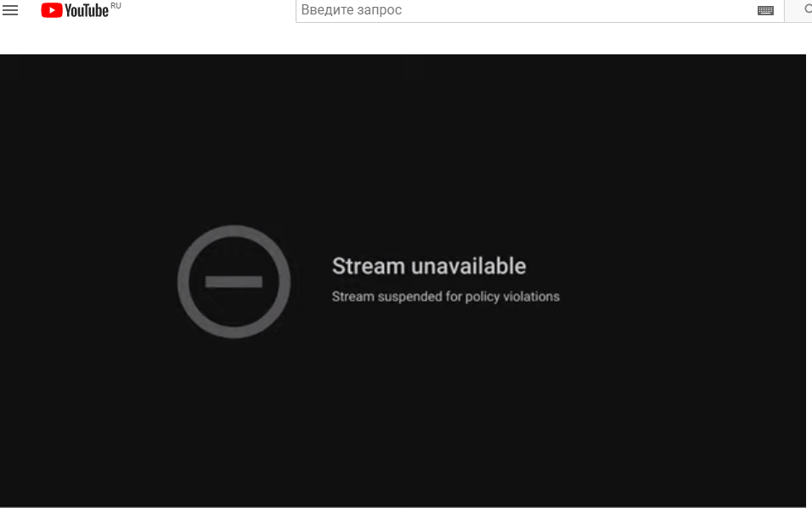Click the horizontal bar inside the blocked icon
This screenshot has width=812, height=512.
pos(234,282)
